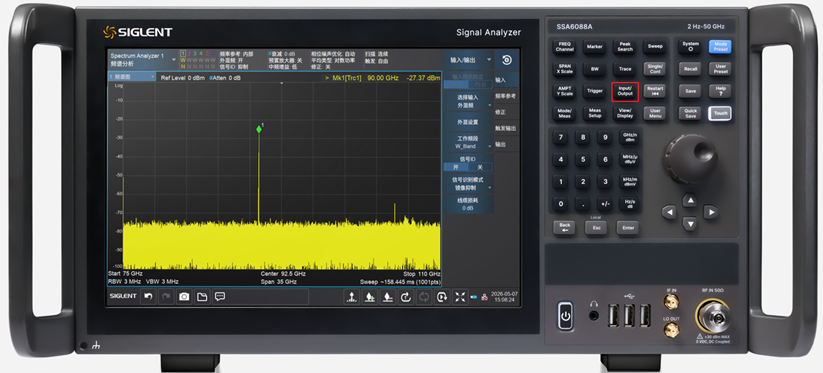Open the 选择输入 外混频 dropdown

[x=468, y=102]
